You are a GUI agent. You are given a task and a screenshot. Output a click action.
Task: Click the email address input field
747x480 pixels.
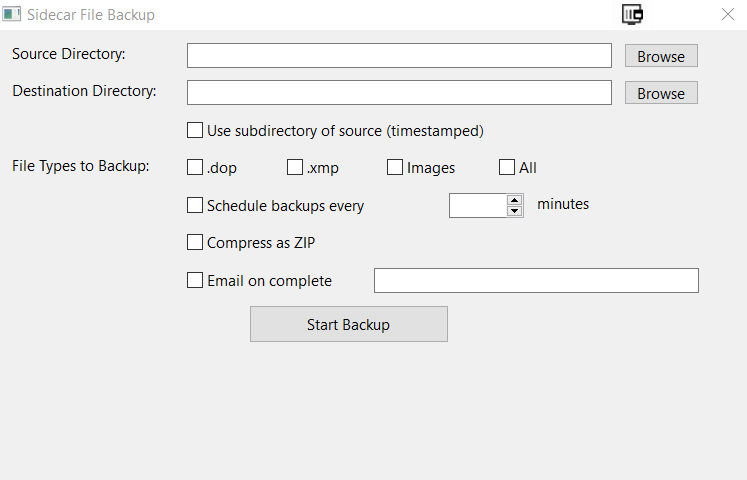click(x=536, y=280)
